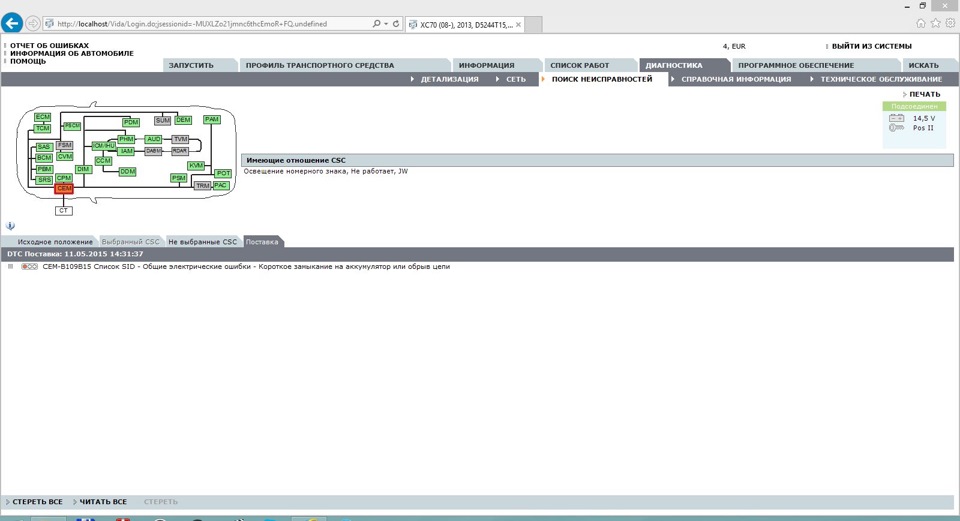The width and height of the screenshot is (960, 521).
Task: Open Техническое обслуживание submenu
Action: [x=880, y=79]
